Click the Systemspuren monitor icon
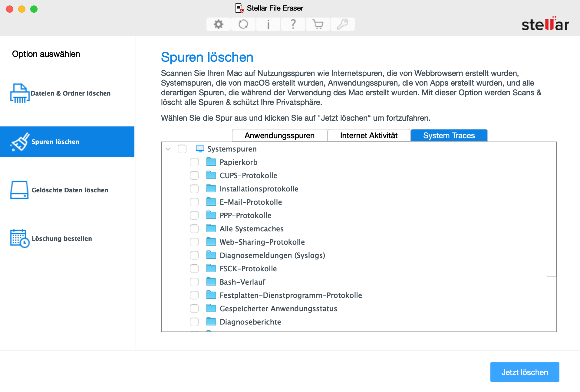The image size is (580, 392). coord(200,149)
